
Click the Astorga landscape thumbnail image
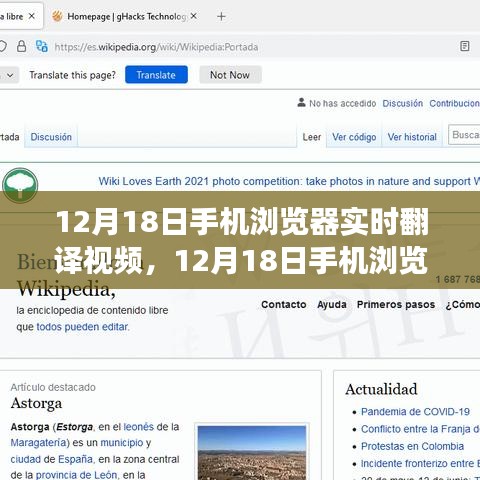tap(252, 453)
